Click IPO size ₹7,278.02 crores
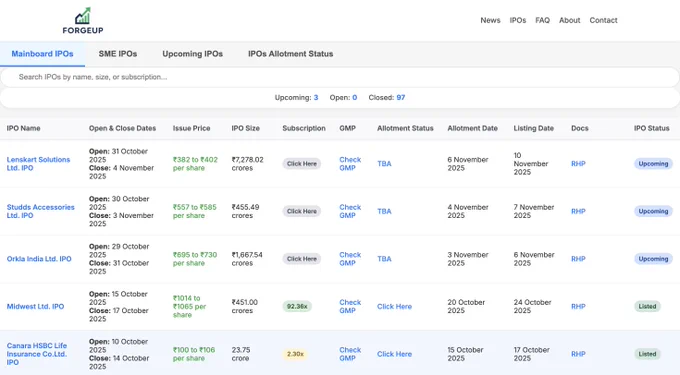The width and height of the screenshot is (680, 375). click(x=247, y=164)
